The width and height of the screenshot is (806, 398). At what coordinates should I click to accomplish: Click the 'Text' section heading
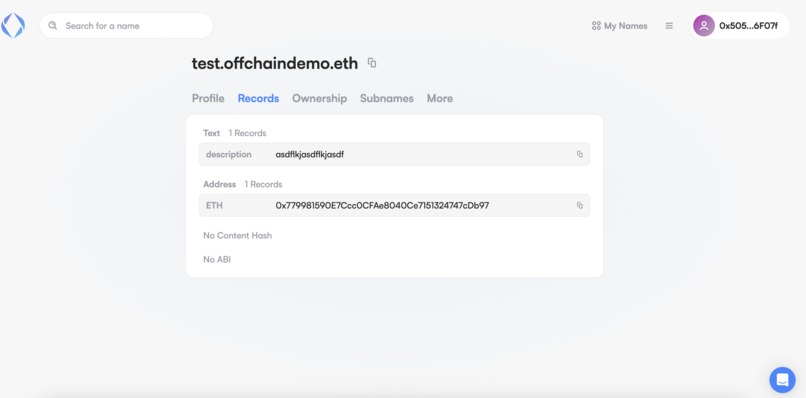[x=211, y=133]
